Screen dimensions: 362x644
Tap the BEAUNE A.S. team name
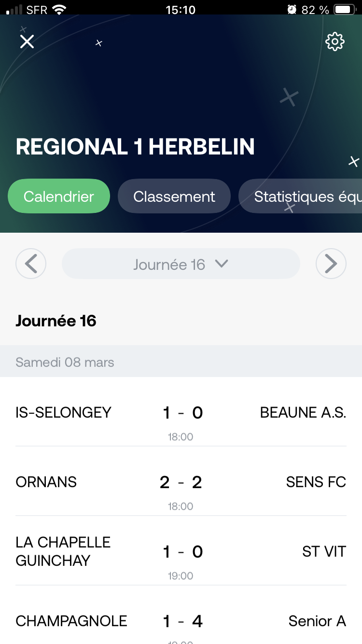point(303,412)
